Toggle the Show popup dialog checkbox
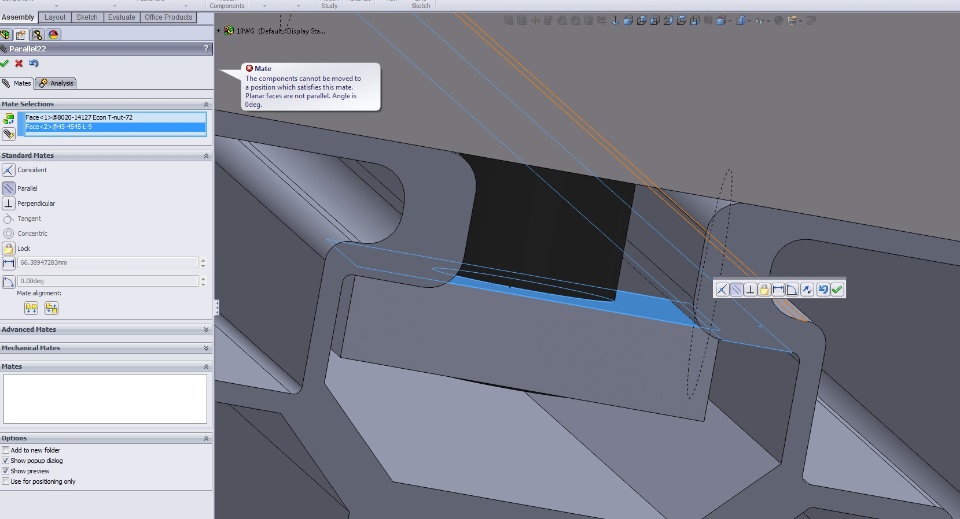Image resolution: width=960 pixels, height=519 pixels. pos(6,460)
